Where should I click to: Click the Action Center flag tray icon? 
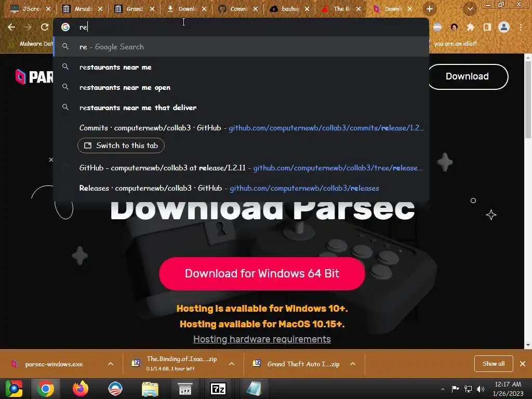tap(455, 389)
